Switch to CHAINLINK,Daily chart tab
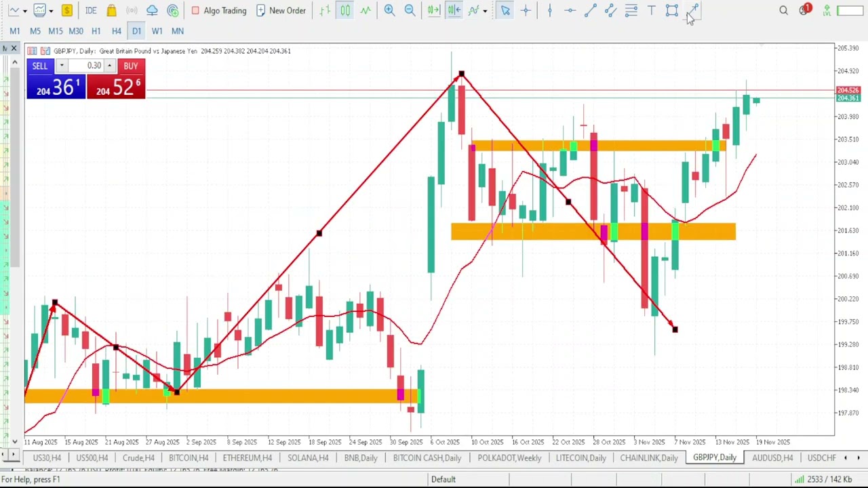The width and height of the screenshot is (868, 488). click(x=649, y=458)
